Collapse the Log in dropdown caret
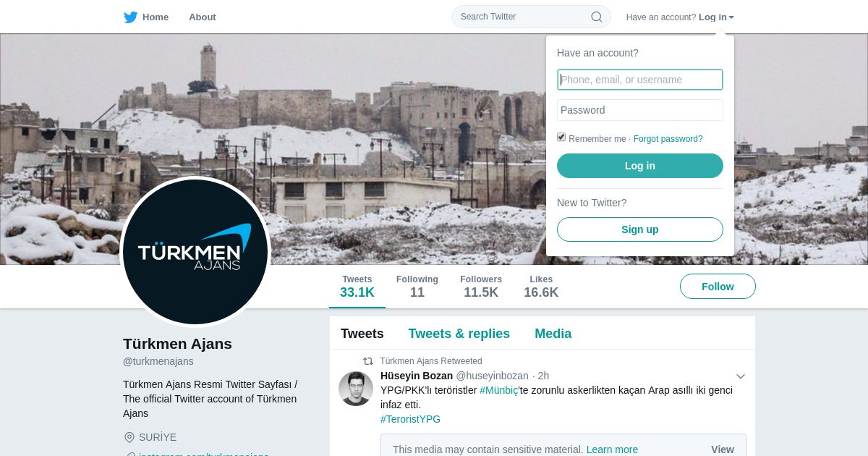This screenshot has height=456, width=868. 731,17
